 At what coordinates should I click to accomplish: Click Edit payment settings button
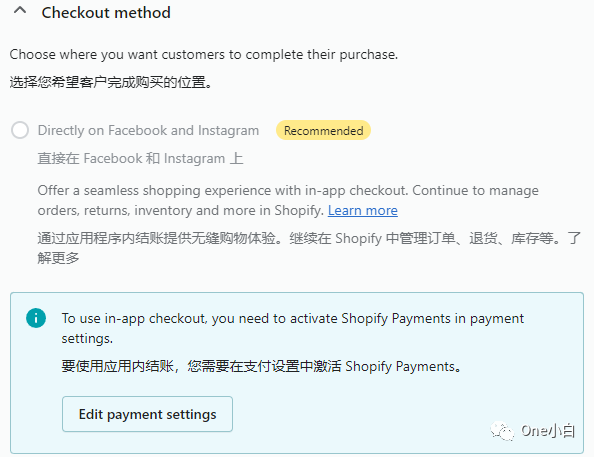147,414
